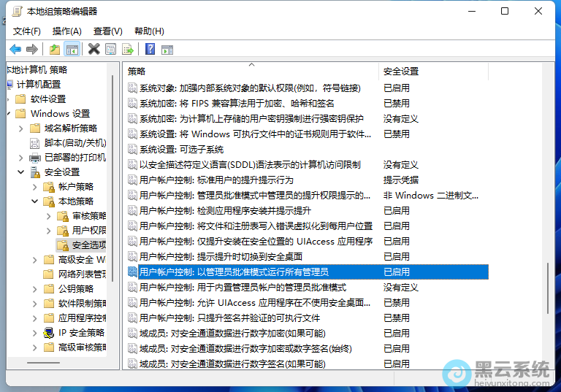Click the Up One Level folder icon
The image size is (561, 392).
coord(55,49)
